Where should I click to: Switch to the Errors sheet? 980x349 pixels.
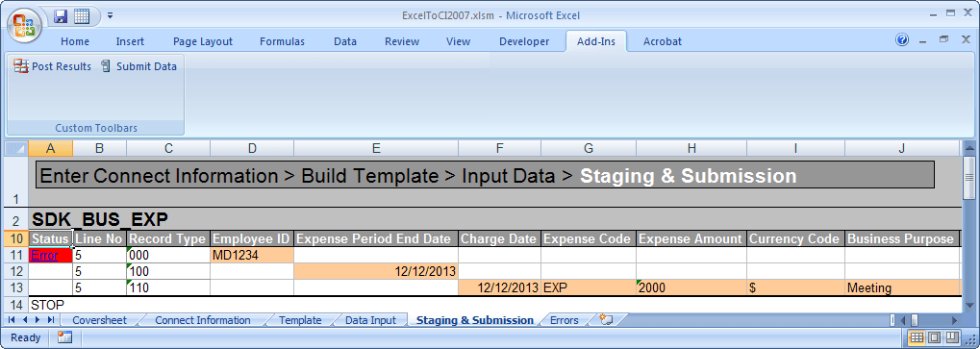tap(565, 320)
